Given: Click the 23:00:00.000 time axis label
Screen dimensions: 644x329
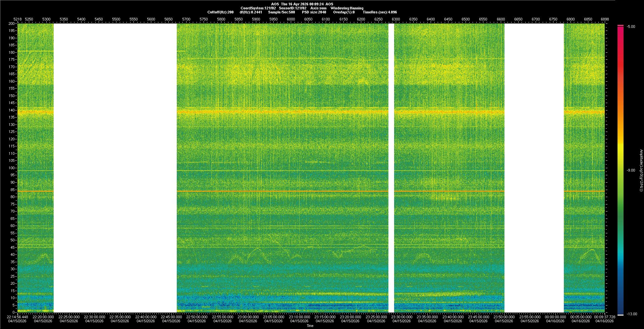Looking at the screenshot, I should pos(248,317).
